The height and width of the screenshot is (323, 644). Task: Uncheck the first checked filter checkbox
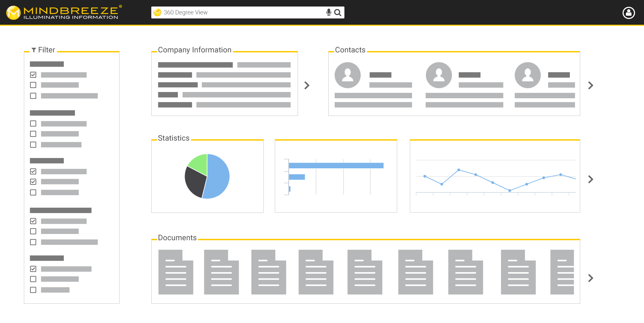(33, 75)
